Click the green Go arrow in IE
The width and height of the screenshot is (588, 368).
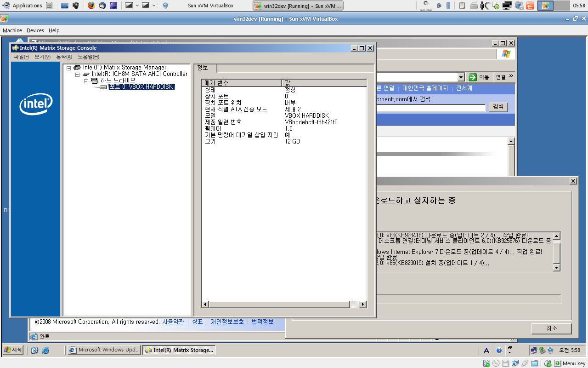[x=472, y=77]
